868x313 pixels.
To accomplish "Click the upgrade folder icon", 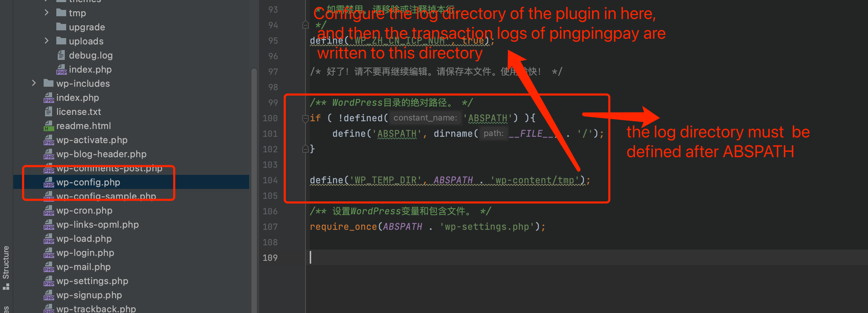I will pyautogui.click(x=61, y=27).
